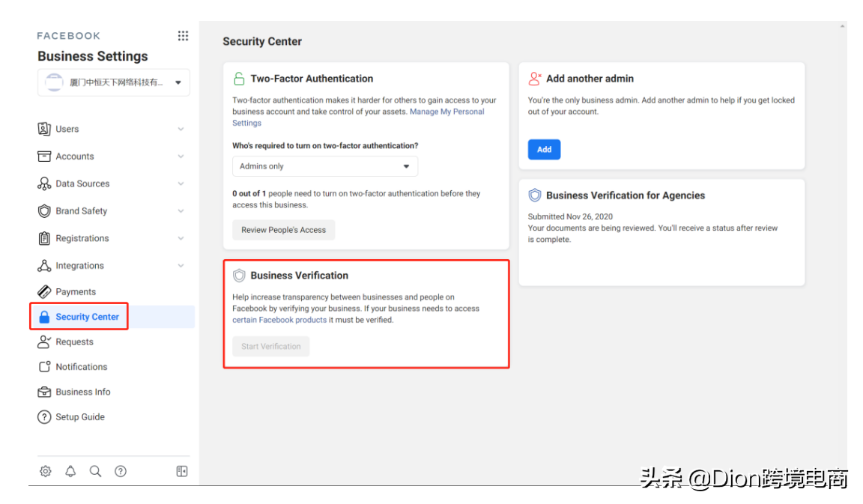Expand the Integrations chevron
This screenshot has width=863, height=504.
[x=181, y=266]
